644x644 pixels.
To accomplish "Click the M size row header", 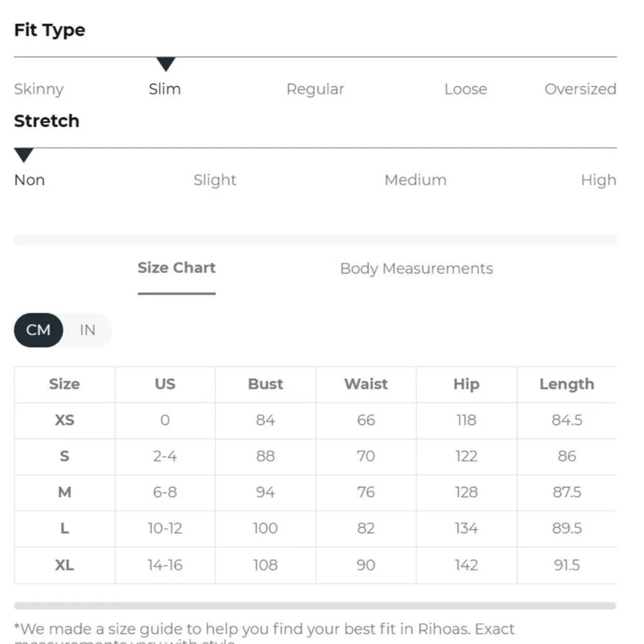I will click(x=64, y=492).
